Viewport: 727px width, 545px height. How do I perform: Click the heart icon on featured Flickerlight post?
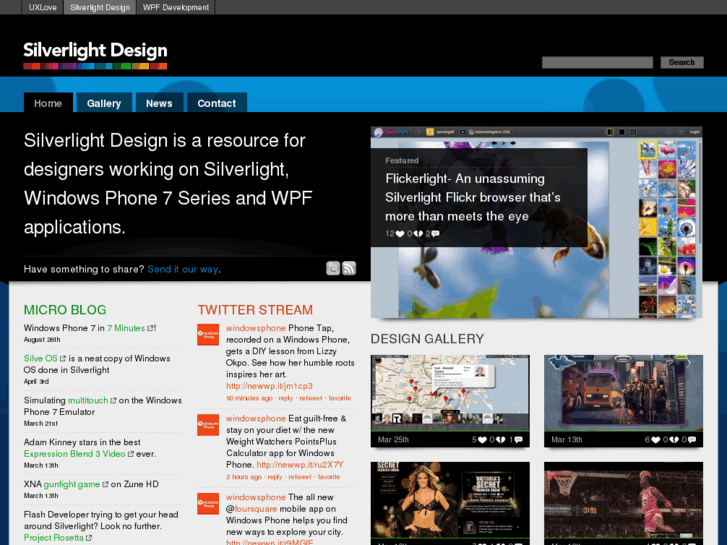pos(400,234)
